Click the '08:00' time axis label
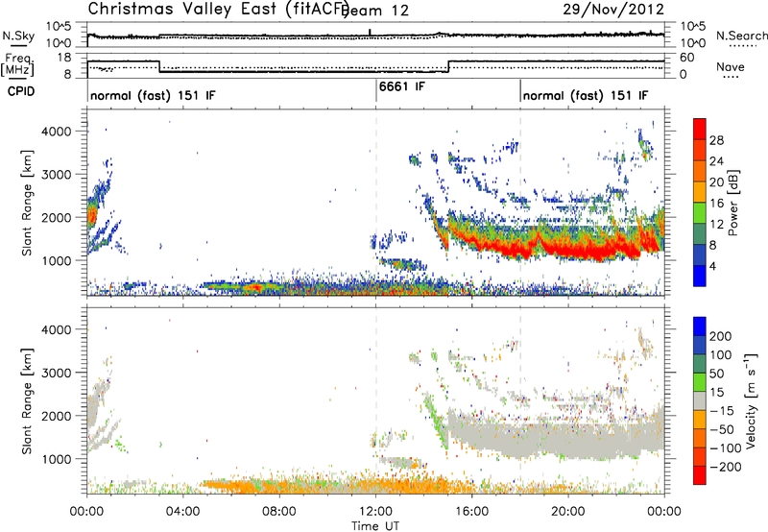768x532 pixels. tap(279, 512)
